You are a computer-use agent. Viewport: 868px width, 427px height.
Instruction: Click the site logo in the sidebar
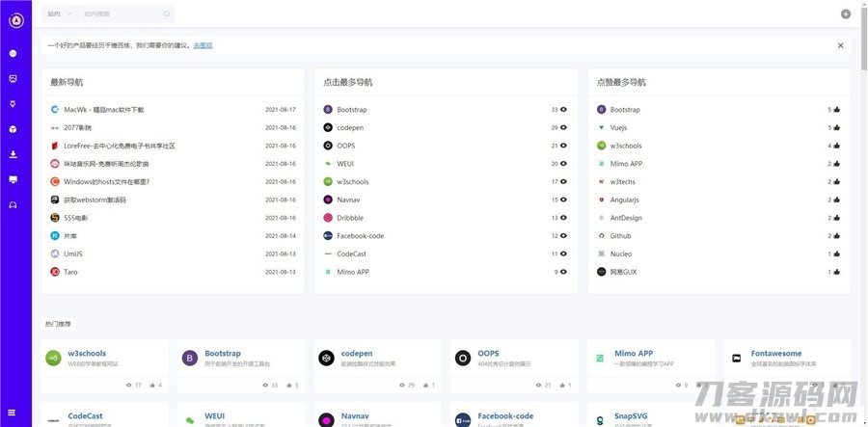15,20
